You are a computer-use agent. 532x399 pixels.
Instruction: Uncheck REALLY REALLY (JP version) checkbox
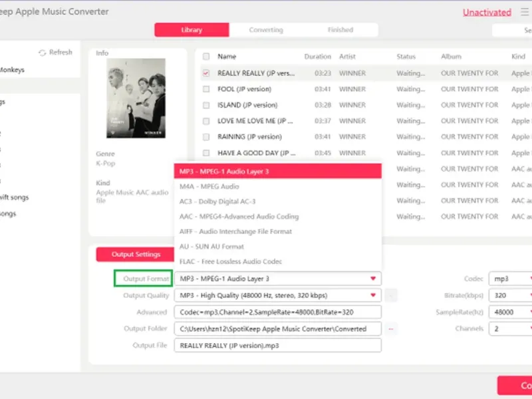tap(206, 73)
